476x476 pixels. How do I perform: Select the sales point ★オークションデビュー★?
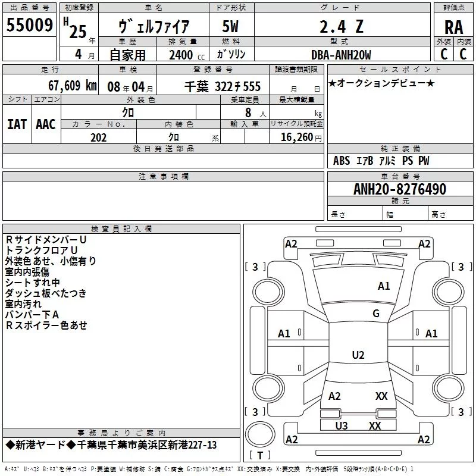coord(381,83)
